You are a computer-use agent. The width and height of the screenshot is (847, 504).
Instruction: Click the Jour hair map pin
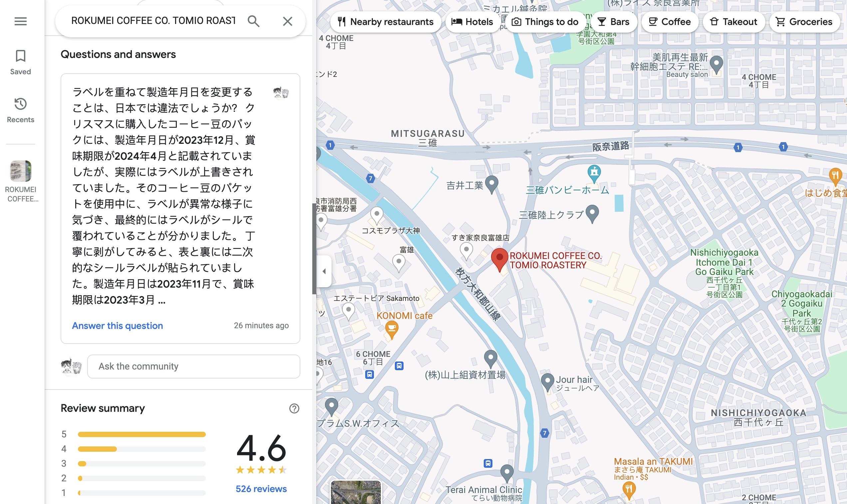click(x=547, y=382)
